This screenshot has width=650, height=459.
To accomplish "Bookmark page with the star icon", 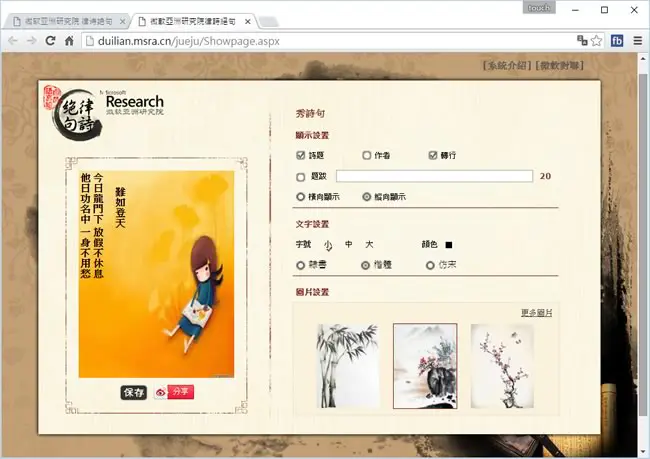I will pyautogui.click(x=597, y=41).
